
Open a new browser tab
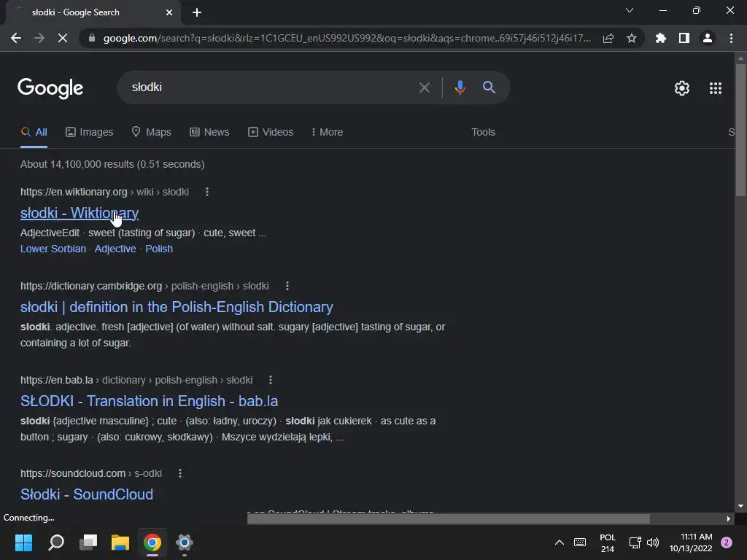(x=197, y=12)
